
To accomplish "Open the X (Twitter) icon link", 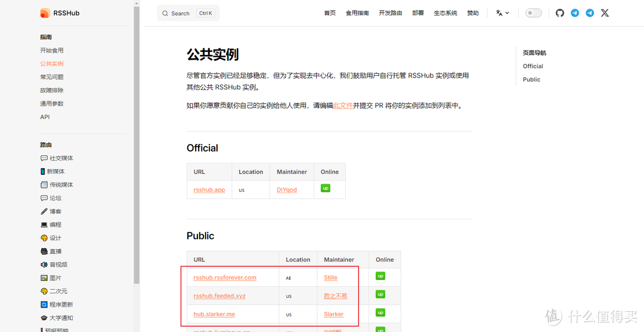I will [605, 13].
